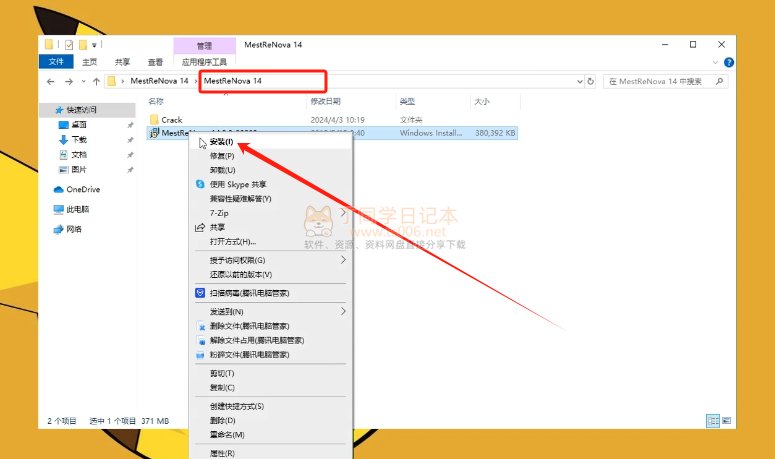Open the 文件 ribbon tab

point(56,62)
